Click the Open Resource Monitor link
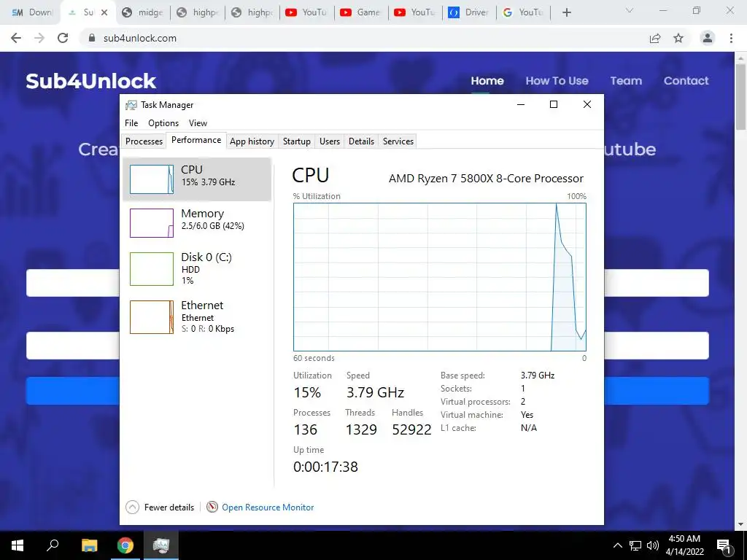 [268, 507]
